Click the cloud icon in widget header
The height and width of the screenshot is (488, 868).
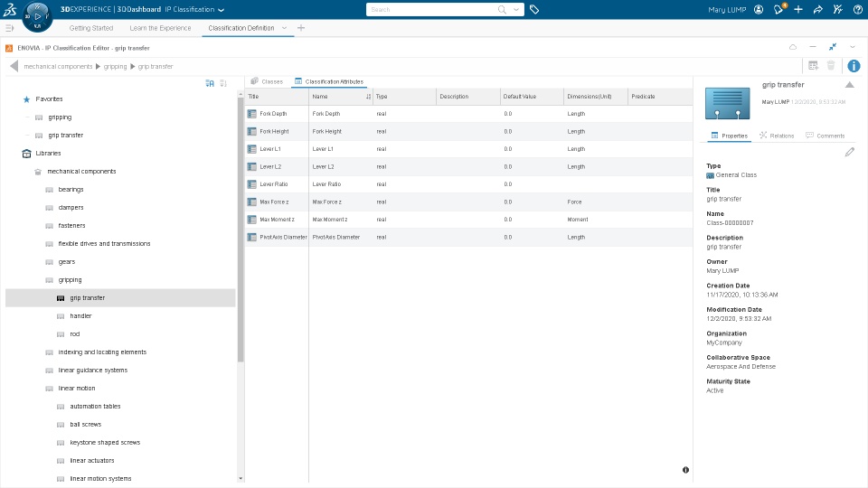click(793, 47)
